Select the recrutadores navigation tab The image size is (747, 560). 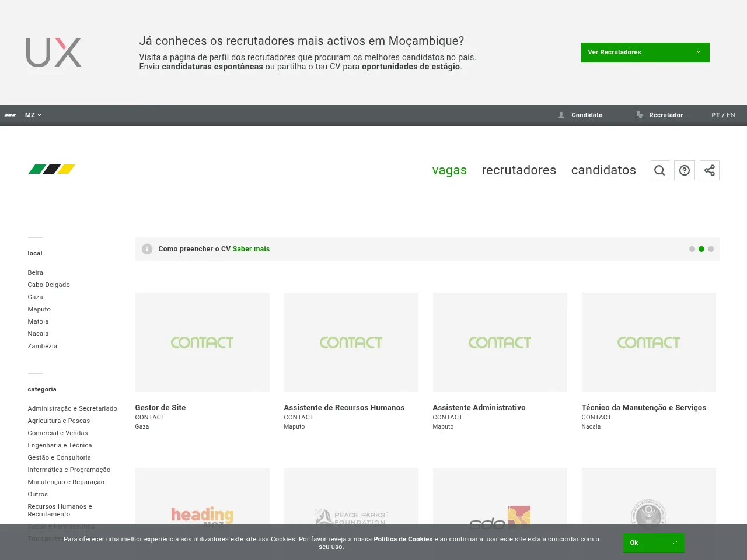coord(519,170)
